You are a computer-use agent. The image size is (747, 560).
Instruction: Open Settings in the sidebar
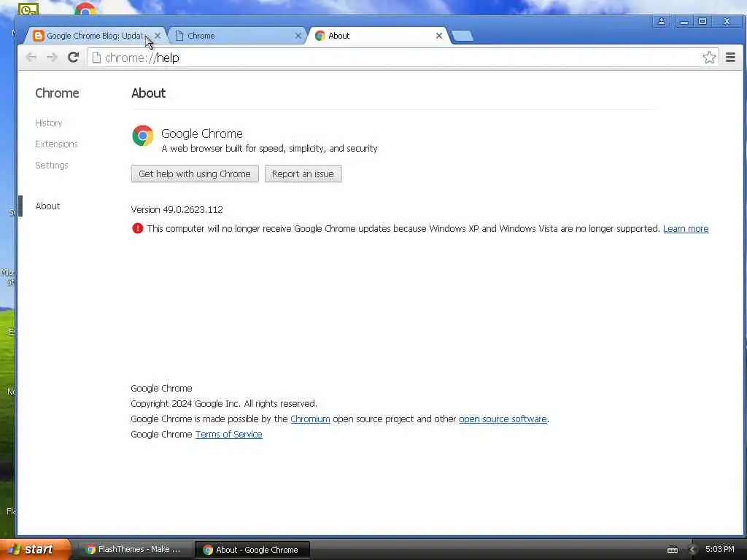52,166
